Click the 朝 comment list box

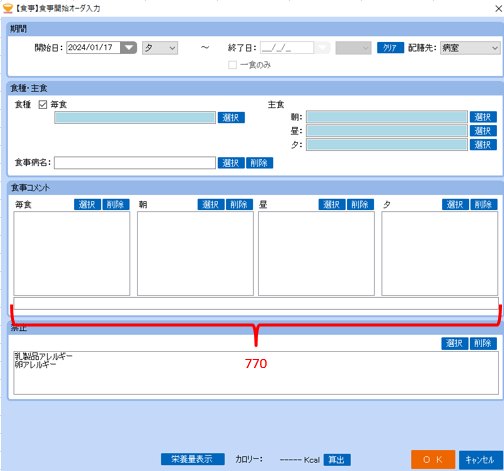[195, 253]
